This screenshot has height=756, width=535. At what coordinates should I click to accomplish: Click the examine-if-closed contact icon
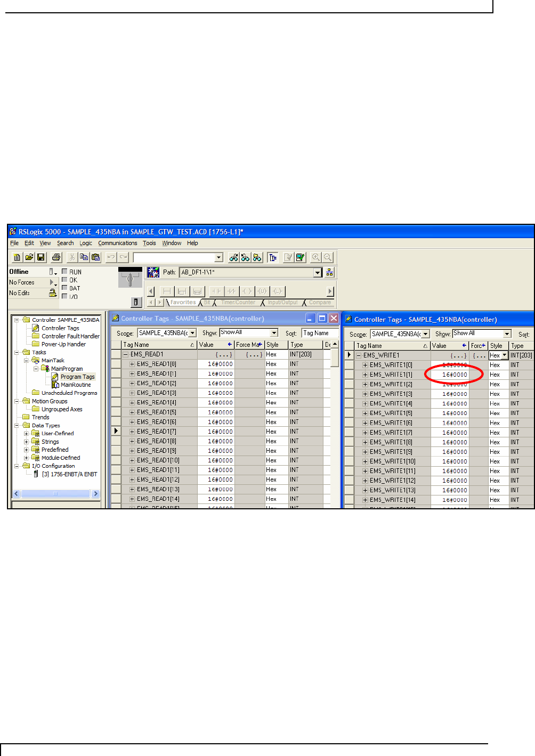[216, 291]
